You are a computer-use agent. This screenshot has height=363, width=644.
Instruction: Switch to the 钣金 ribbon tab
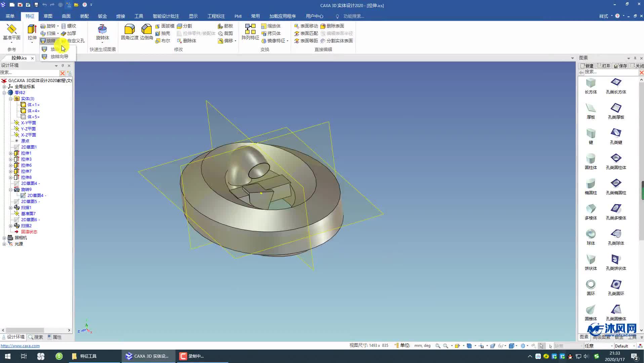click(x=103, y=16)
